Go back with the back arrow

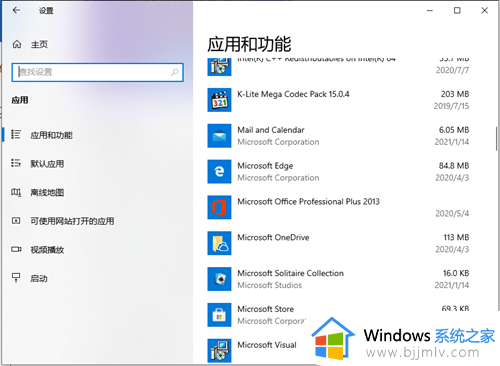pyautogui.click(x=16, y=10)
